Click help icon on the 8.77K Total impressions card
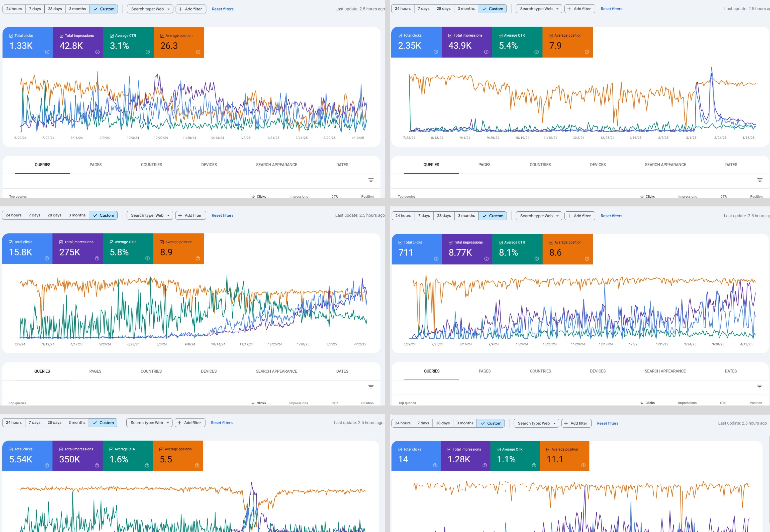Viewport: 770px width, 532px height. coord(487,259)
